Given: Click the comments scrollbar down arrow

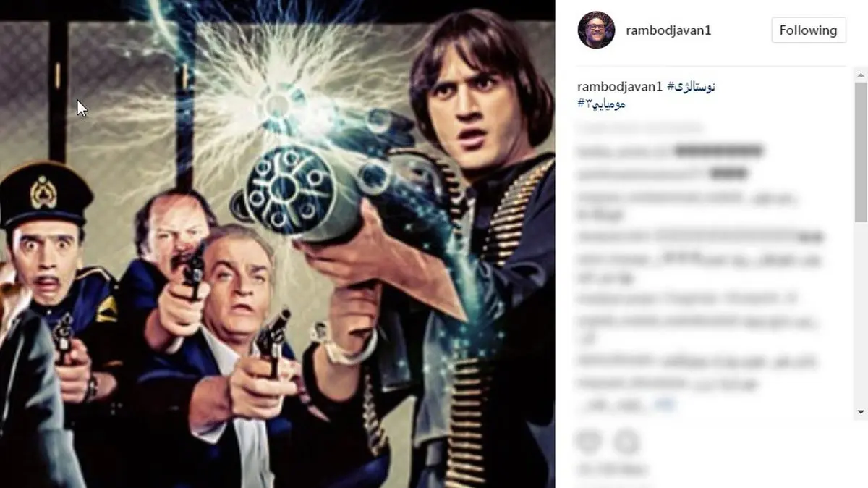Looking at the screenshot, I should click(861, 411).
